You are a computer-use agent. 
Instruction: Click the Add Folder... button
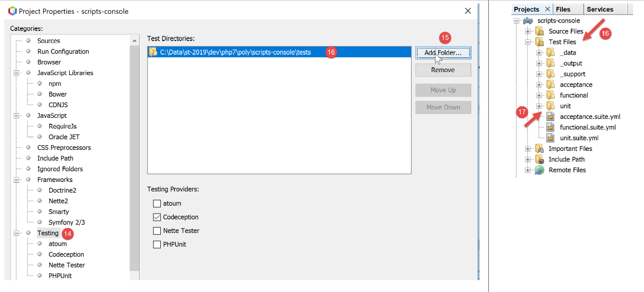443,53
